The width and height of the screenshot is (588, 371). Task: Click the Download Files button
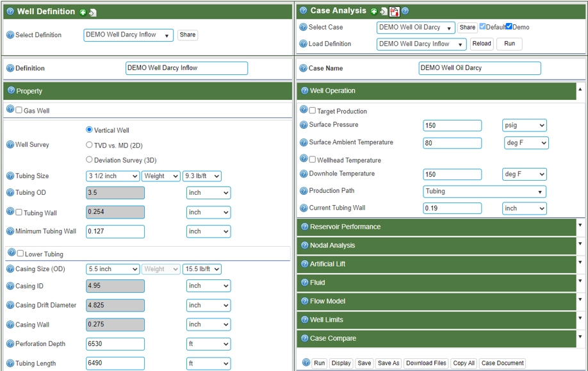tap(426, 363)
